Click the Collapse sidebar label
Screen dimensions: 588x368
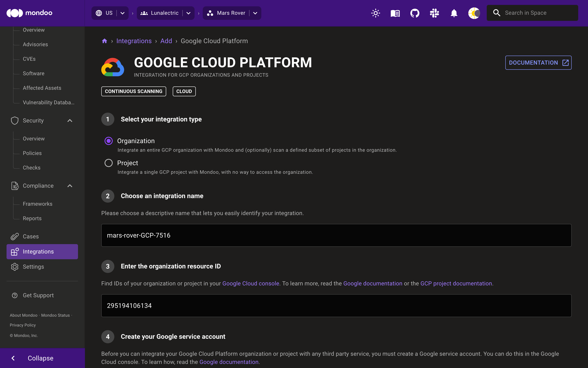41,358
